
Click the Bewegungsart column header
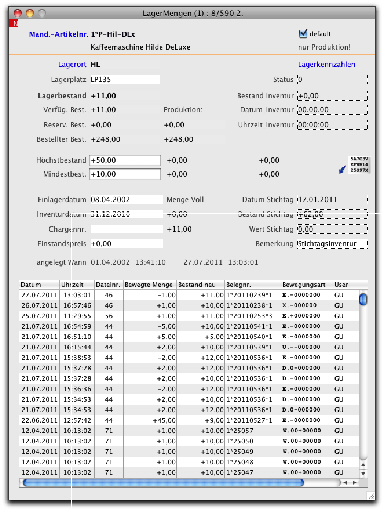pos(307,285)
